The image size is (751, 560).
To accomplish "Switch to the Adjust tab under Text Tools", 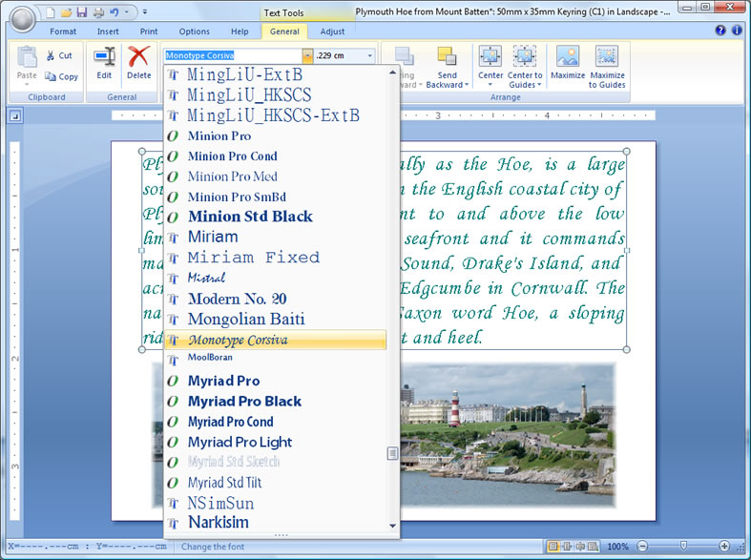I will click(332, 31).
